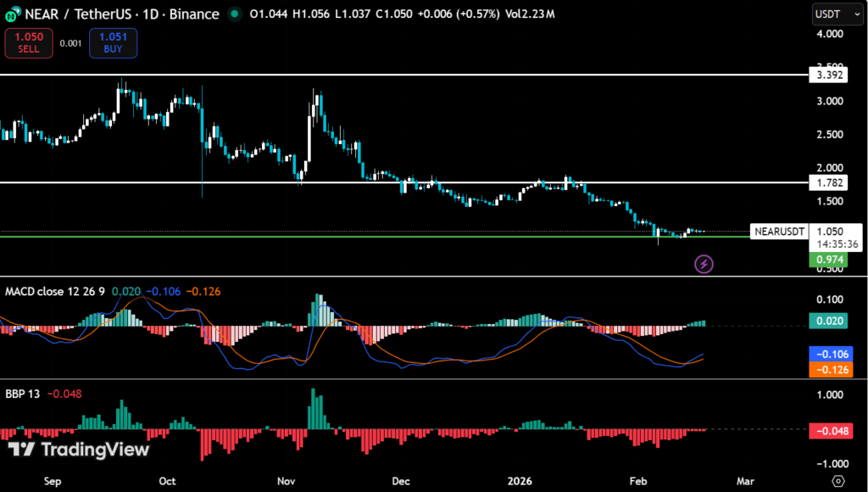
Task: Open the quick trade lightning bolt icon
Action: point(704,265)
